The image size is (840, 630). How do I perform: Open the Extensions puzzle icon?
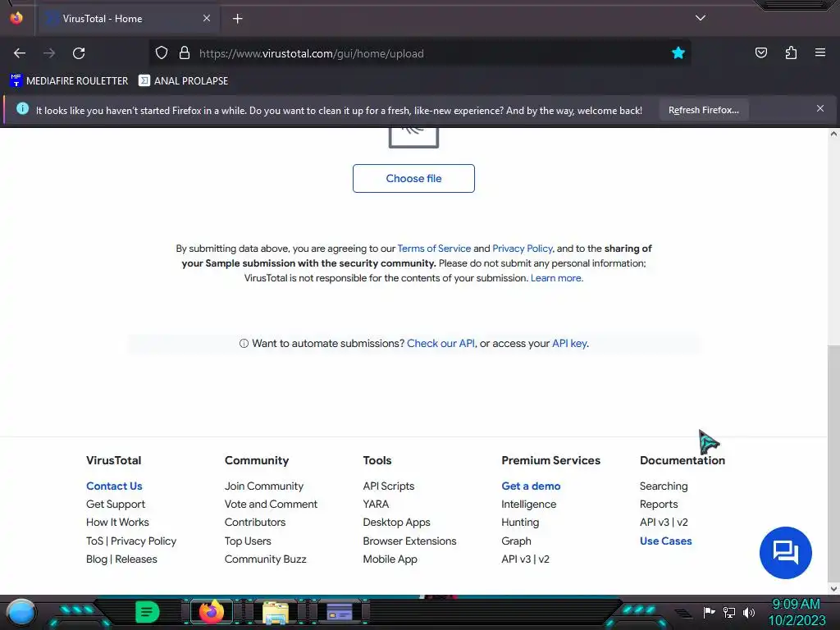tap(791, 53)
